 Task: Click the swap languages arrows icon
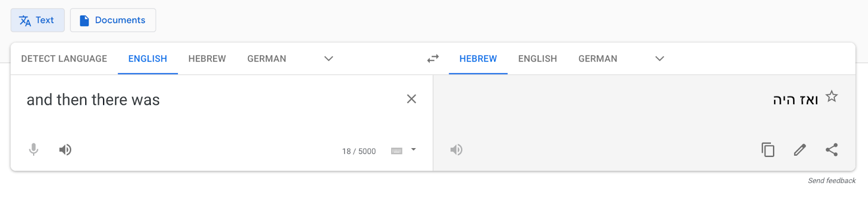432,59
